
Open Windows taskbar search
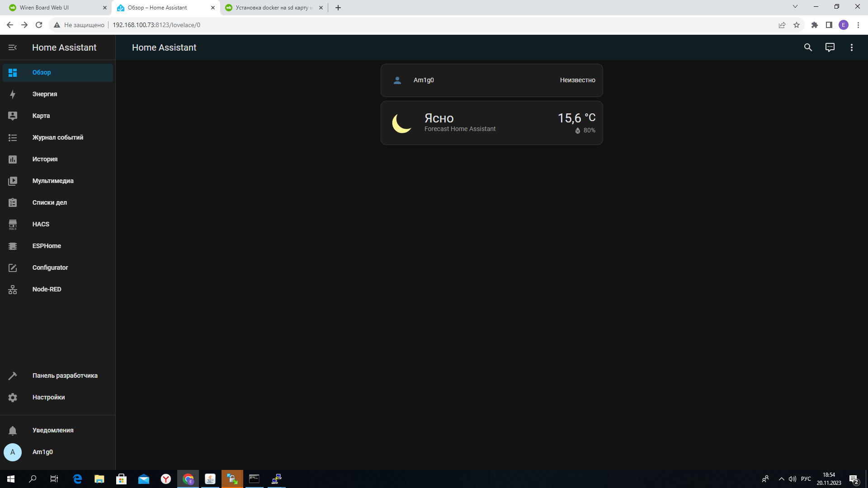[33, 479]
